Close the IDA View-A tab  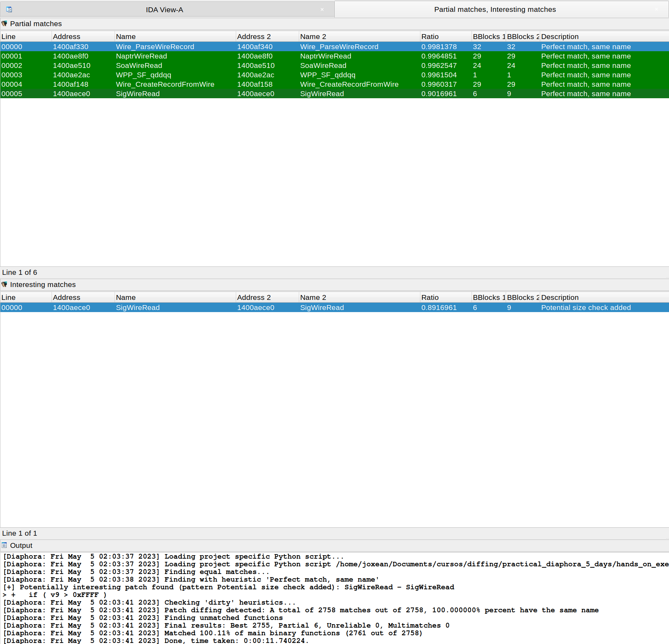(x=322, y=9)
